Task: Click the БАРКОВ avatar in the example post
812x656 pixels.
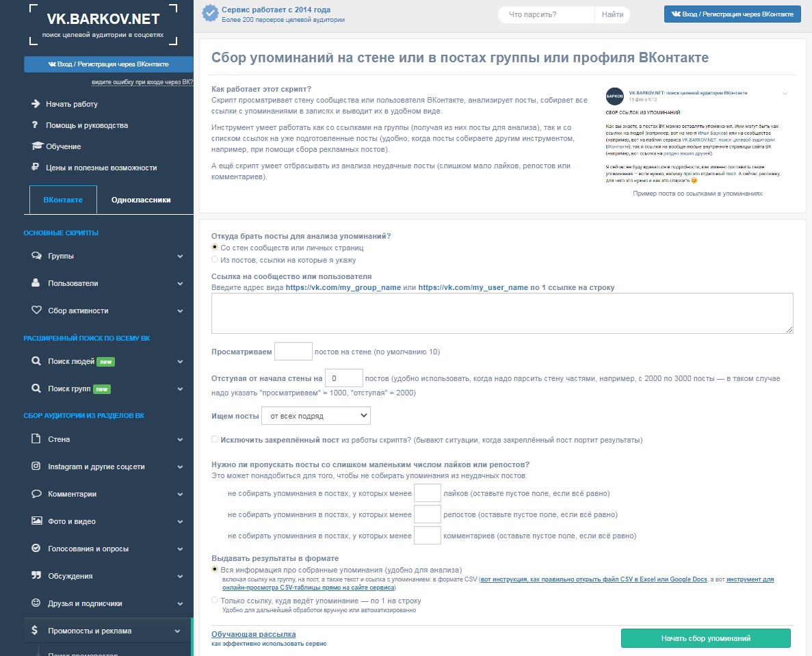Action: (x=614, y=96)
